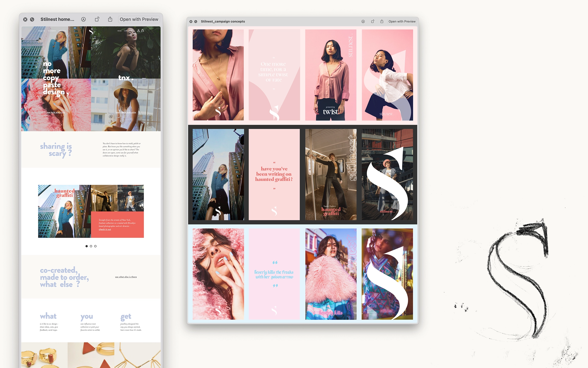Click Share icon in Stilnest home window
The image size is (588, 368).
(x=110, y=19)
